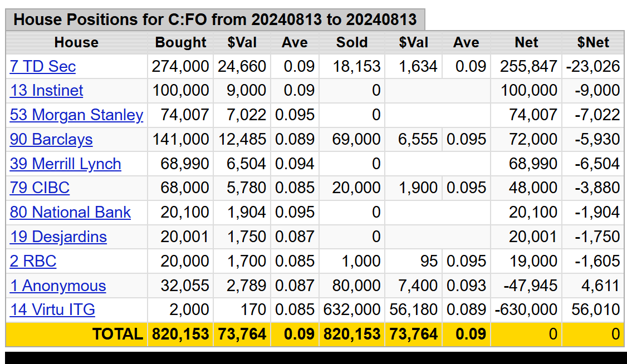Click RBC sold value 1,000
The image size is (627, 364).
pyautogui.click(x=361, y=261)
